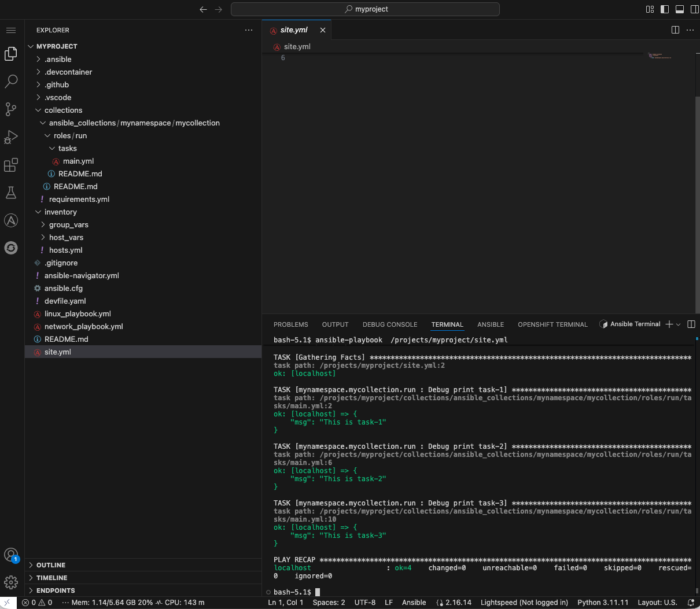The height and width of the screenshot is (609, 700).
Task: Switch to the ANSIBLE panel tab
Action: pos(491,324)
